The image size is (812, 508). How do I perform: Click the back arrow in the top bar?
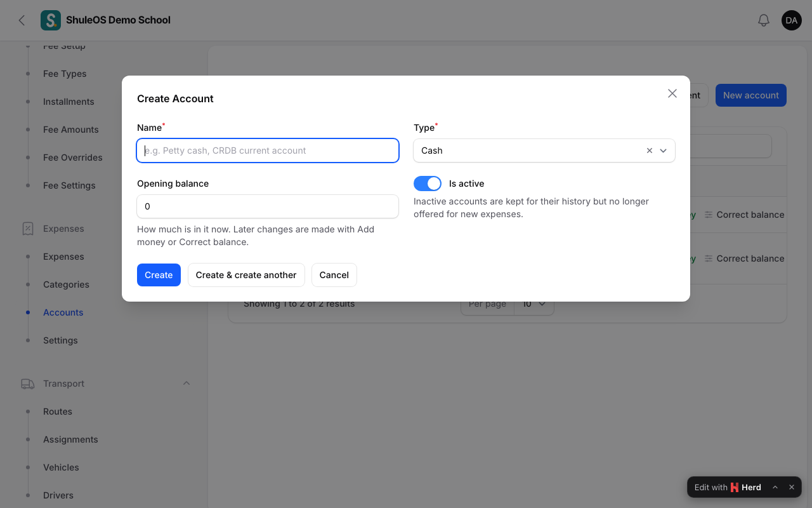click(x=22, y=20)
